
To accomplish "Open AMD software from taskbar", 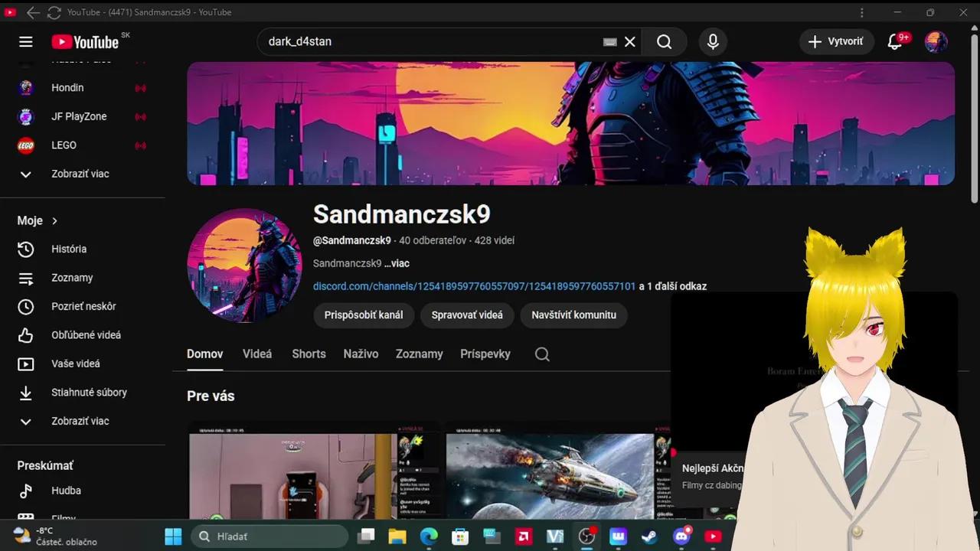I will 524,536.
